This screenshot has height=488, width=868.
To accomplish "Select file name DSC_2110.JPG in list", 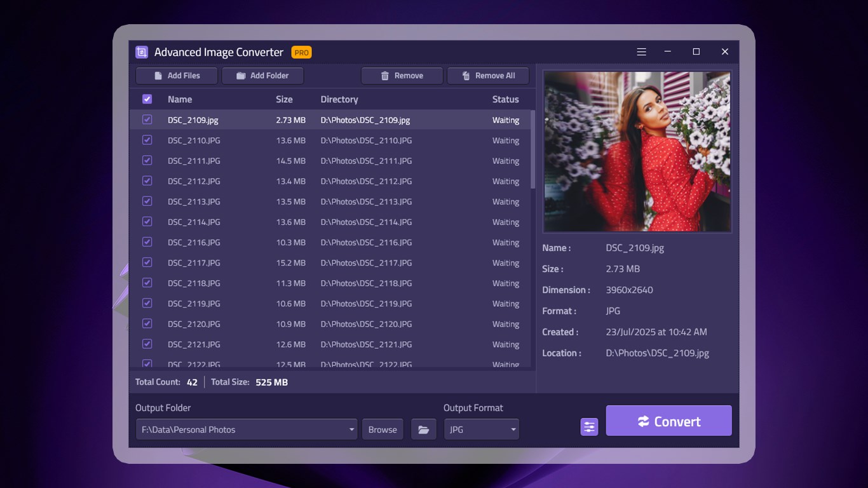I will click(x=194, y=140).
